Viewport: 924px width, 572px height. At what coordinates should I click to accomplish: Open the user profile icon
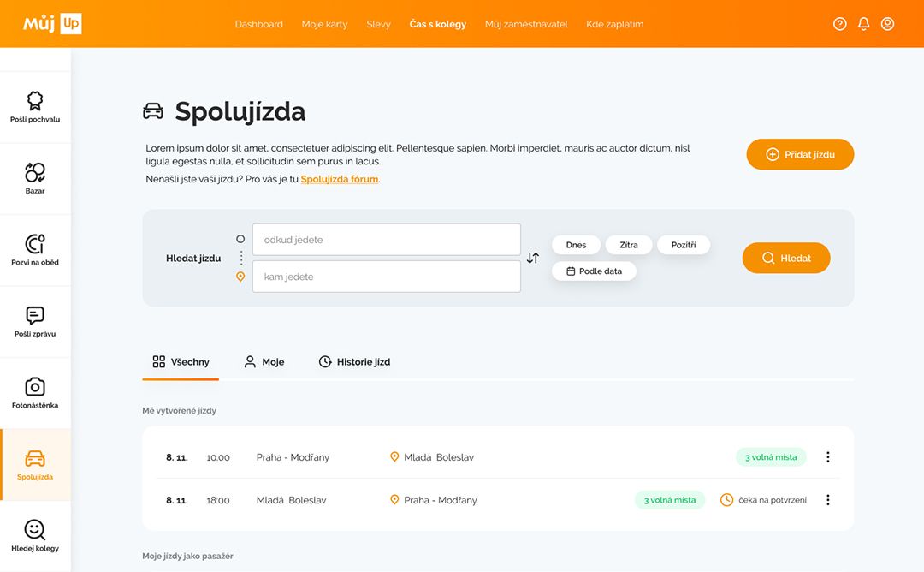pyautogui.click(x=887, y=24)
